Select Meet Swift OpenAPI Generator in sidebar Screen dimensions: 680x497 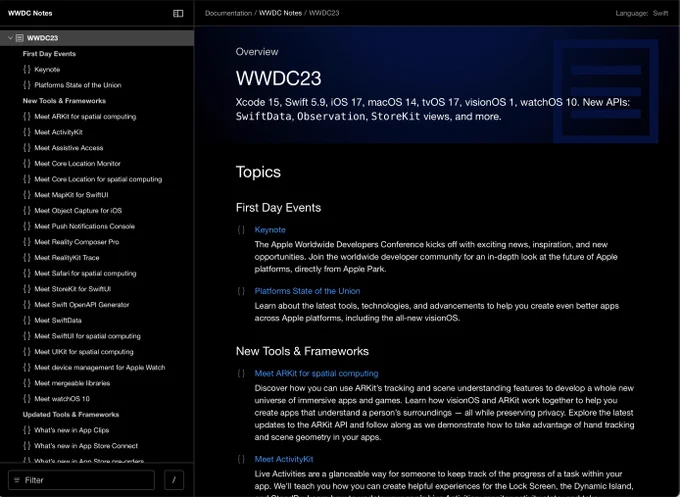click(x=82, y=304)
